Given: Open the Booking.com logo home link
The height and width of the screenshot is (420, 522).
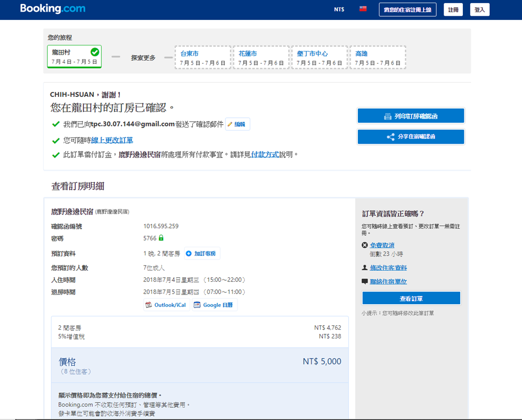Looking at the screenshot, I should pos(53,9).
